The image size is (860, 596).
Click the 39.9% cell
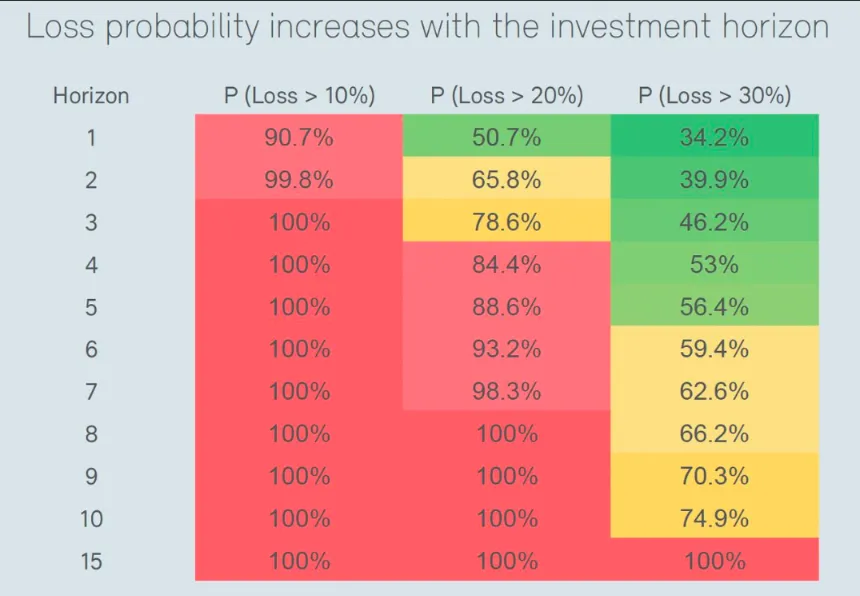click(x=715, y=180)
